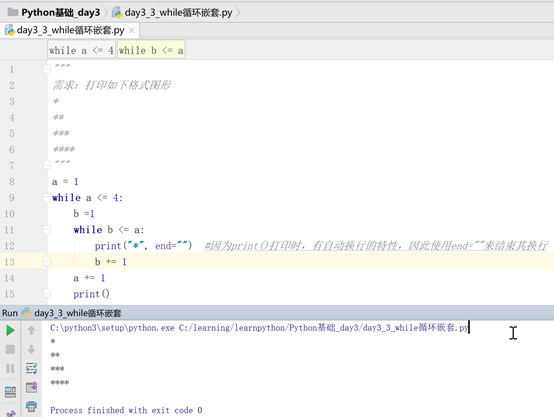Click the '****' output line in console
The height and width of the screenshot is (417, 554).
point(60,383)
